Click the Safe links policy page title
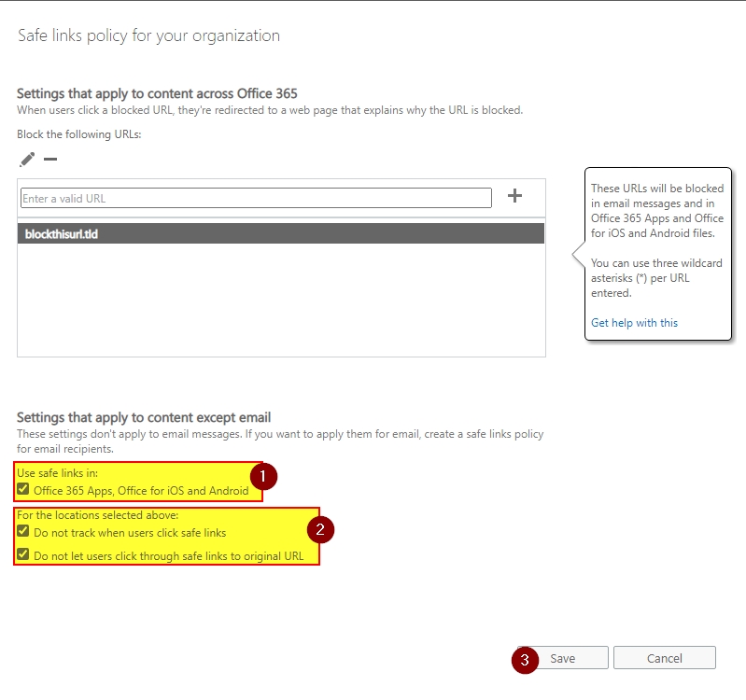The height and width of the screenshot is (700, 746). click(148, 35)
